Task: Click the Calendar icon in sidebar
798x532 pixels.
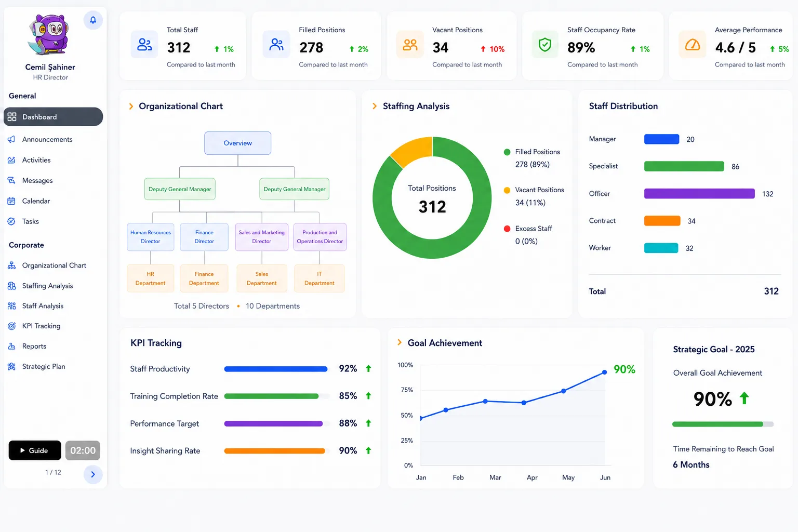Action: point(11,201)
